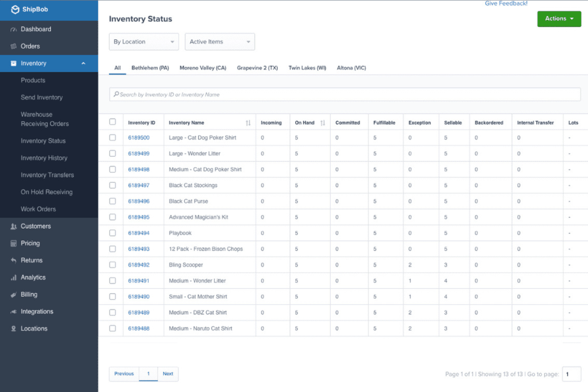Sort by On Hand arrows icon

point(323,123)
